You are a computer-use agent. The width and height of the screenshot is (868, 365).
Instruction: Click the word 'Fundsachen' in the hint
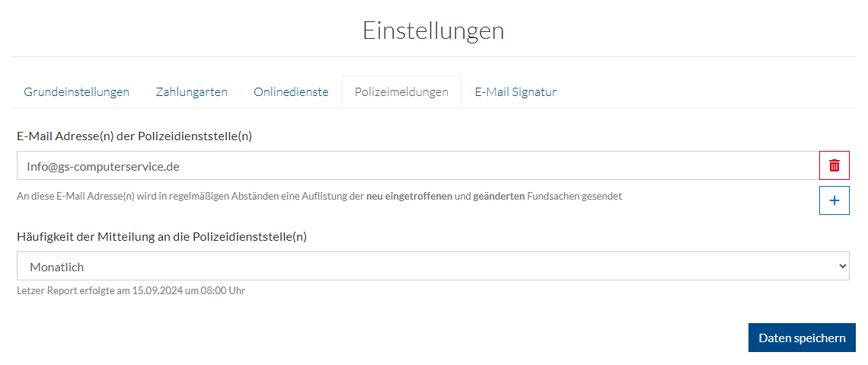tap(554, 196)
